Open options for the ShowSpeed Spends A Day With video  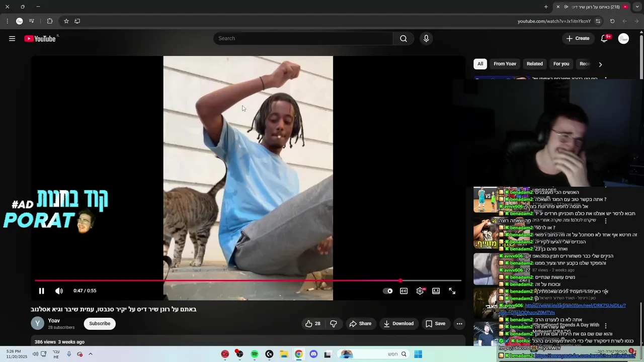pos(606,326)
